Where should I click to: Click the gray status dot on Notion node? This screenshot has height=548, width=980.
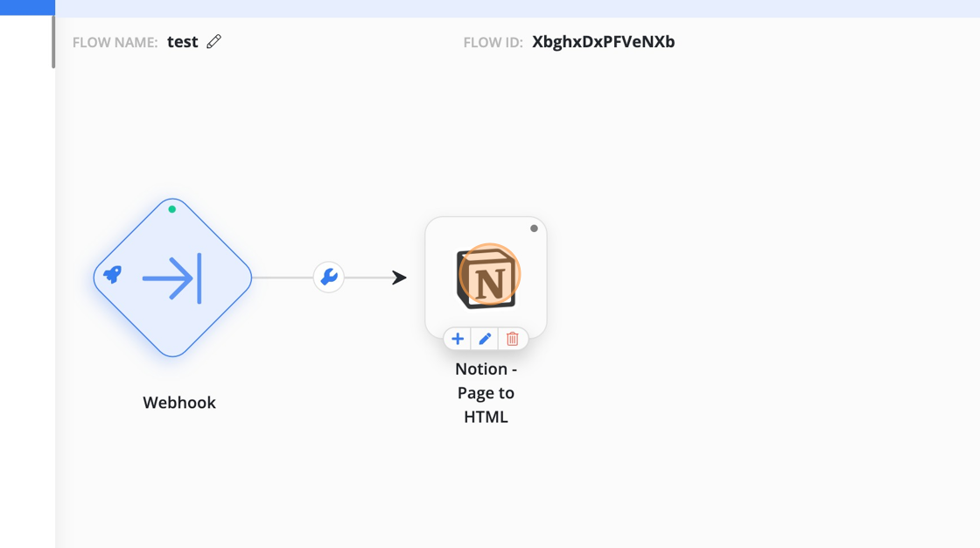point(534,228)
